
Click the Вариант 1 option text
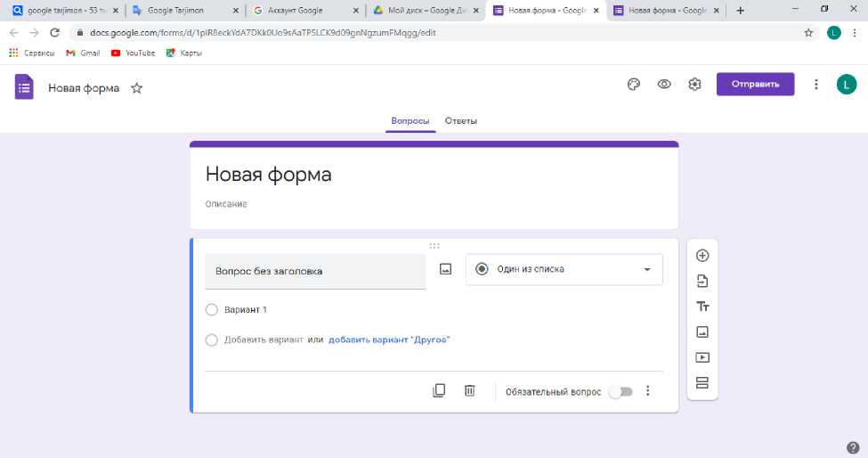[x=245, y=309]
